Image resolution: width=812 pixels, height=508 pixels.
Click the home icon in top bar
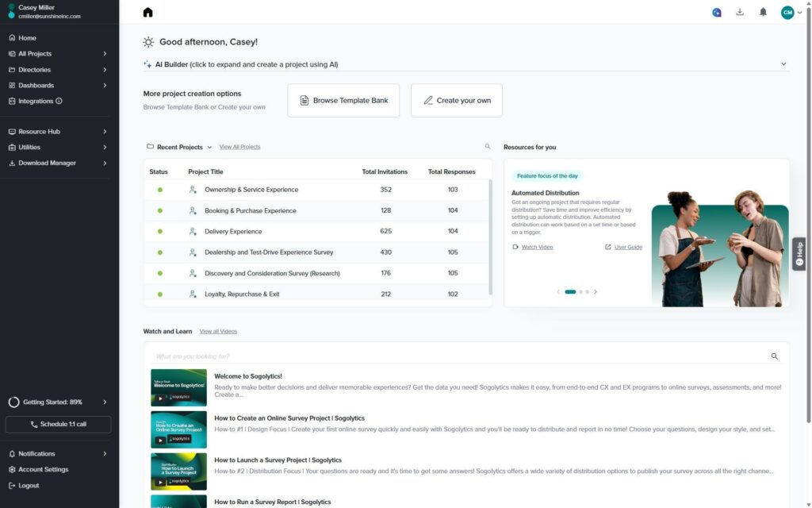click(x=148, y=13)
